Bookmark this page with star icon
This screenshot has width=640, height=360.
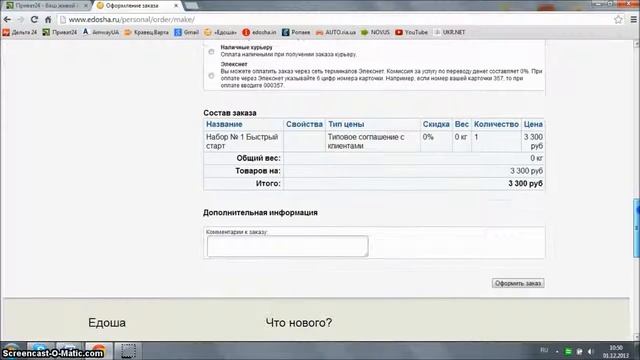point(618,19)
